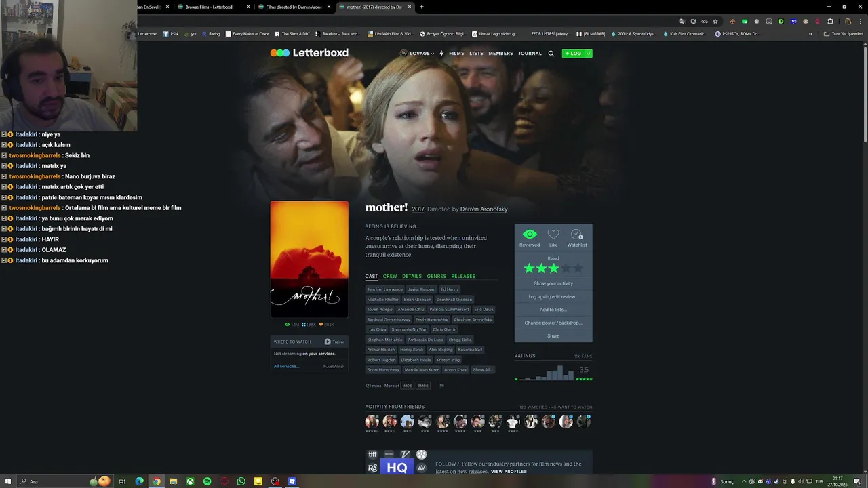Open the Letterboxd search magnifier
The width and height of the screenshot is (868, 488).
click(551, 54)
